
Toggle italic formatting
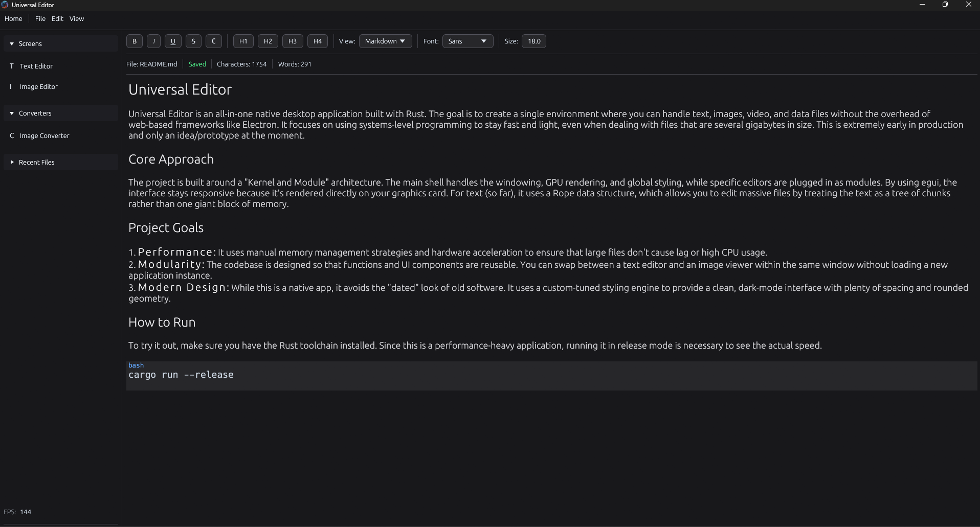[x=153, y=41]
